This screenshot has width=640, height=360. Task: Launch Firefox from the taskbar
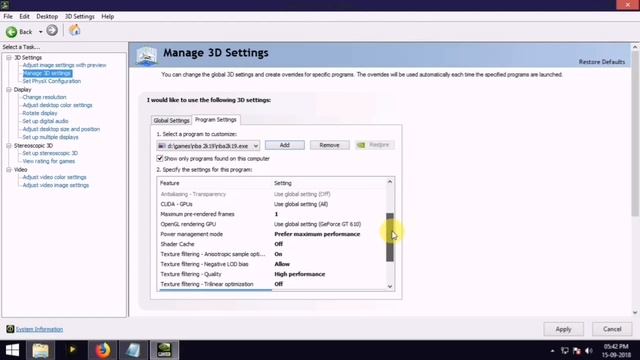coord(103,350)
